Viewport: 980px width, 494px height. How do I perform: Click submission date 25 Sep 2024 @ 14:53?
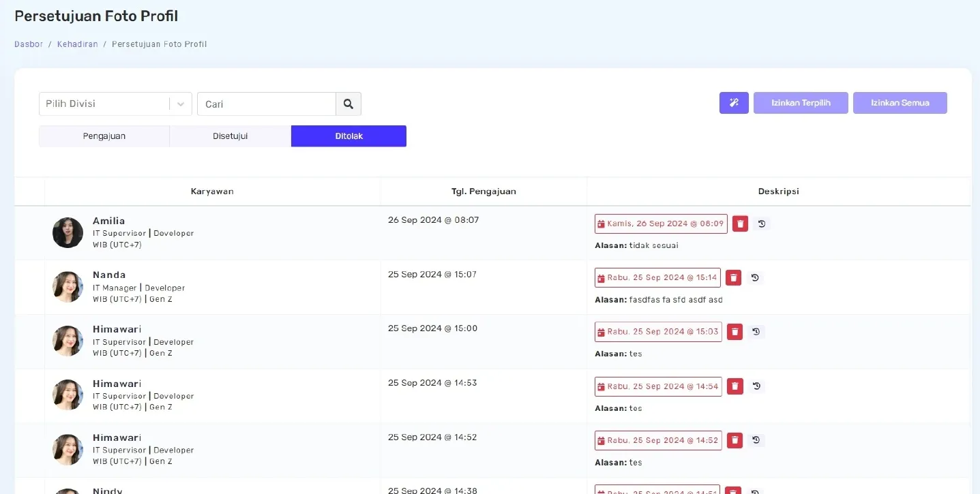[x=432, y=383]
